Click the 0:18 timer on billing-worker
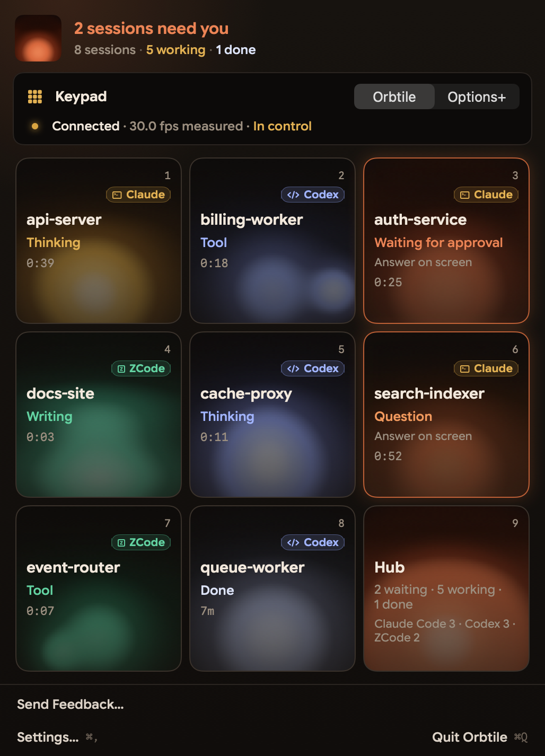Screen dimensions: 545x756 (214, 263)
